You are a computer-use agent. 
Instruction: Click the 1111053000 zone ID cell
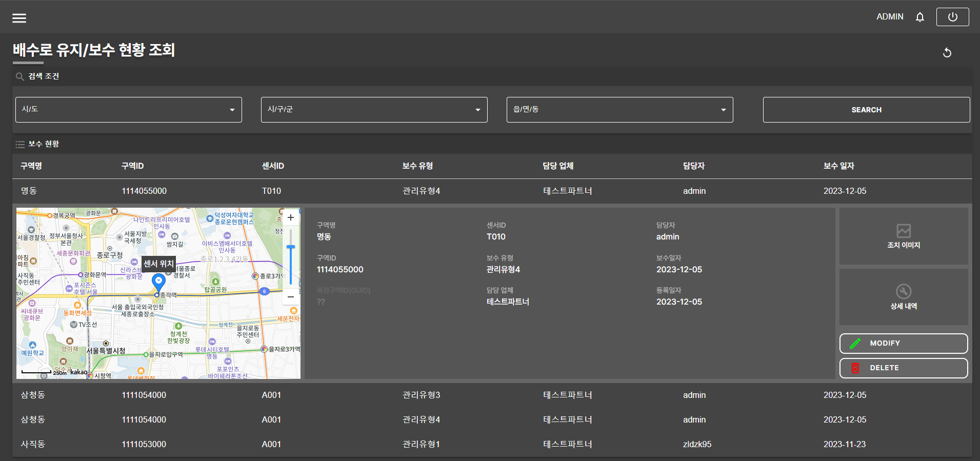tap(144, 444)
